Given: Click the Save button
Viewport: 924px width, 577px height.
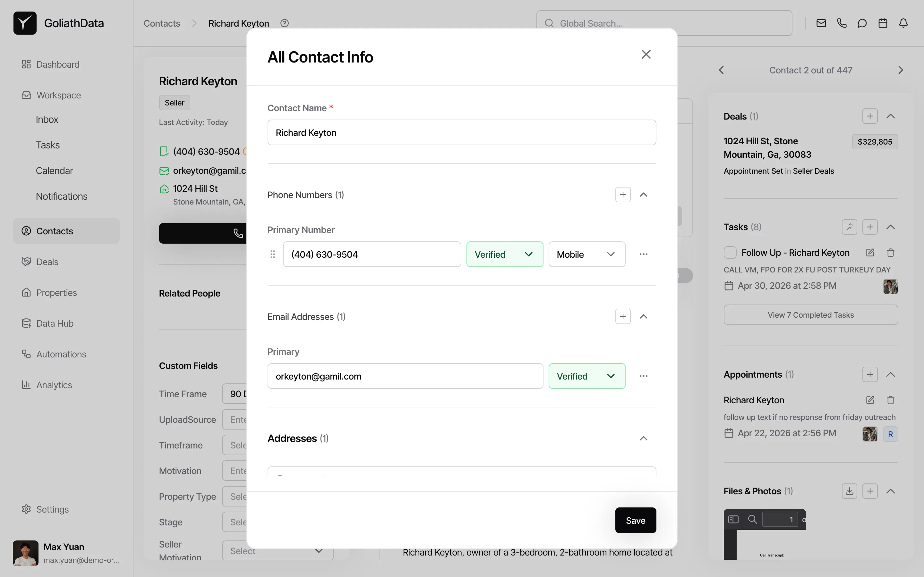Looking at the screenshot, I should click(635, 520).
